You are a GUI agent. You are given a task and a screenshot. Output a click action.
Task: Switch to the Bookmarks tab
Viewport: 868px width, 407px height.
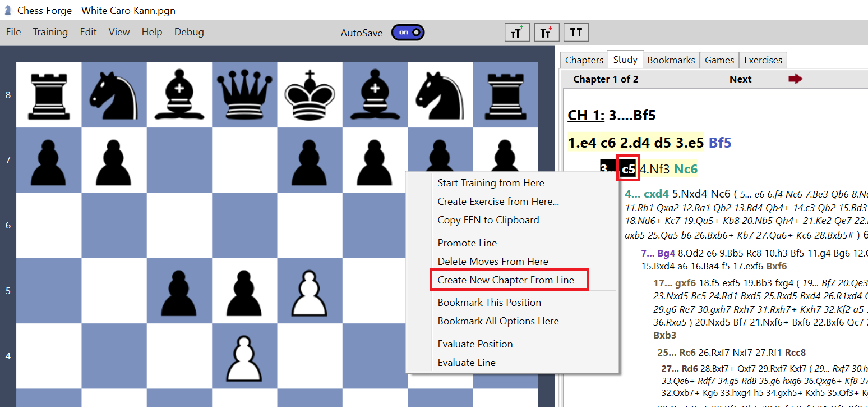tap(671, 60)
